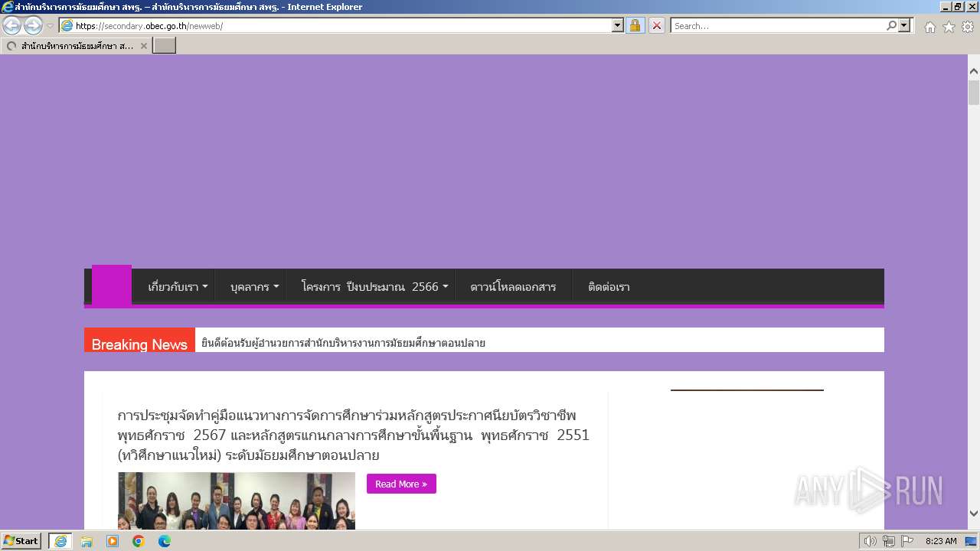
Task: Stop loading the page with X button
Action: [657, 25]
